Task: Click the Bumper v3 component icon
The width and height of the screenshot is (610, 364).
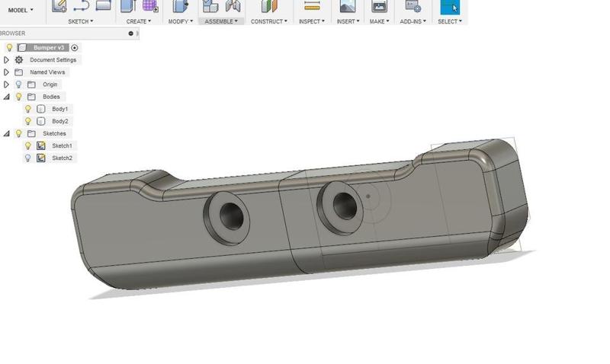Action: tap(22, 48)
